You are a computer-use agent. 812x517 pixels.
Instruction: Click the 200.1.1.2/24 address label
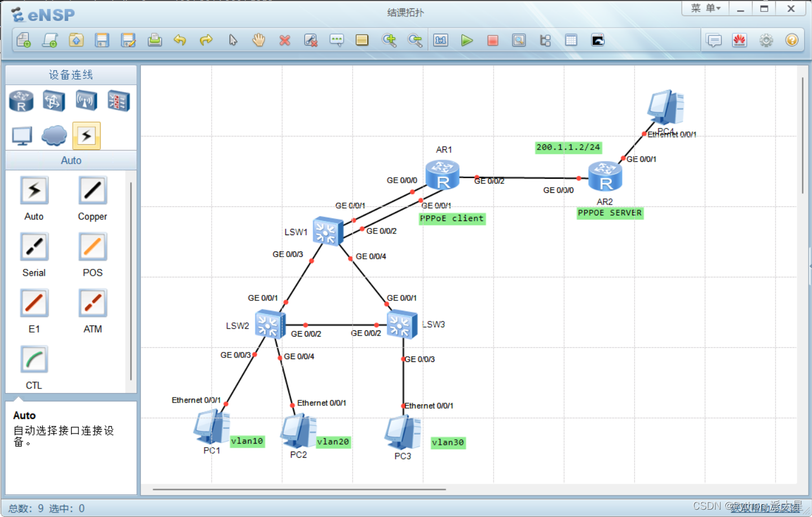pyautogui.click(x=568, y=148)
